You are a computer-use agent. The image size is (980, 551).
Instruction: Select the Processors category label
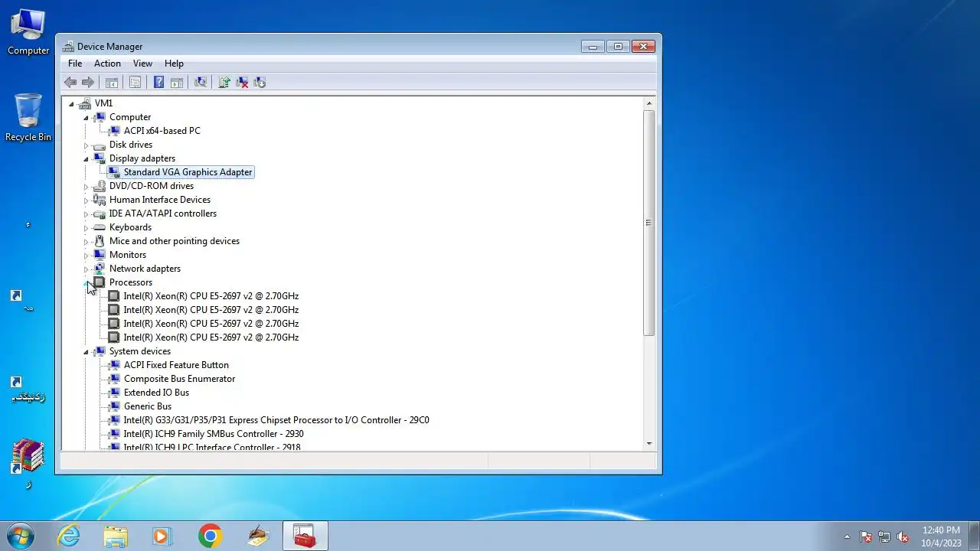coord(131,282)
